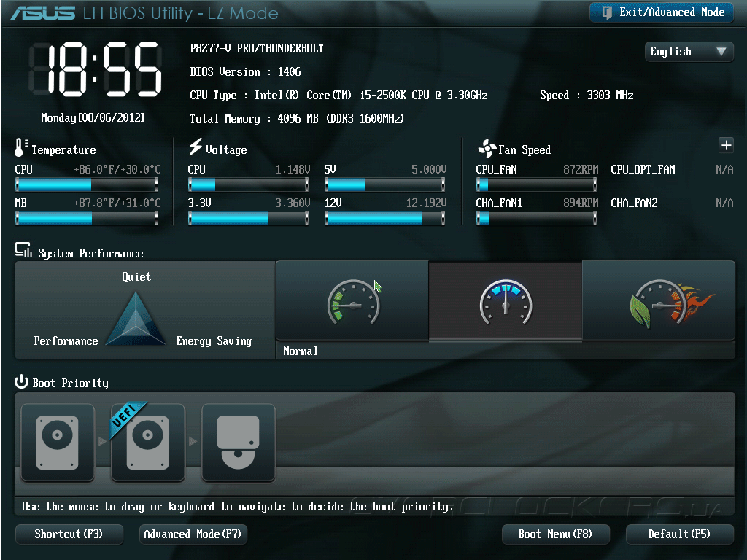The width and height of the screenshot is (747, 560).
Task: Click the Fan Speed fan icon
Action: point(487,149)
